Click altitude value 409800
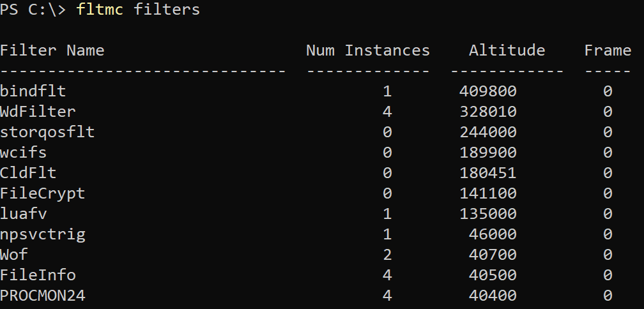This screenshot has width=644, height=309. tap(488, 91)
